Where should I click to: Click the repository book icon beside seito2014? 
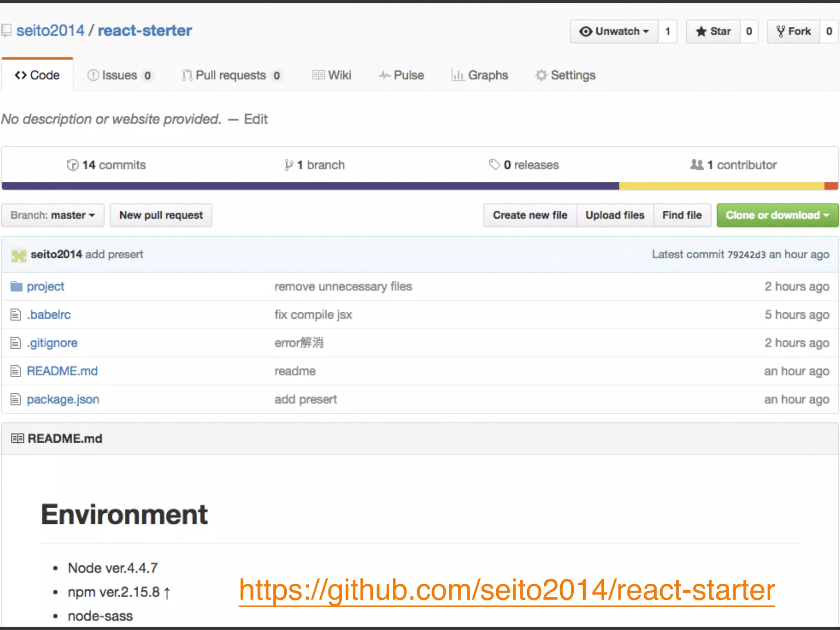6,31
